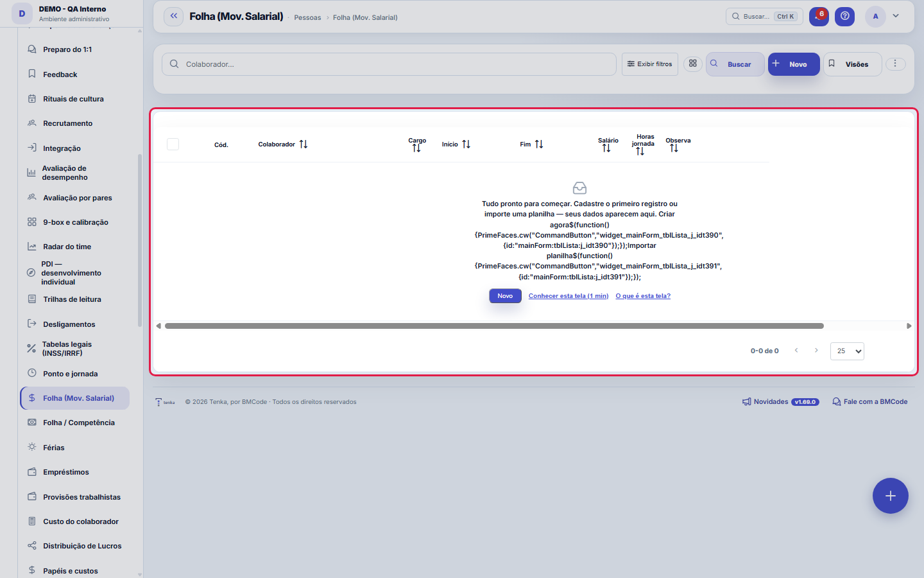
Task: Sort by Início column arrows
Action: 466,144
